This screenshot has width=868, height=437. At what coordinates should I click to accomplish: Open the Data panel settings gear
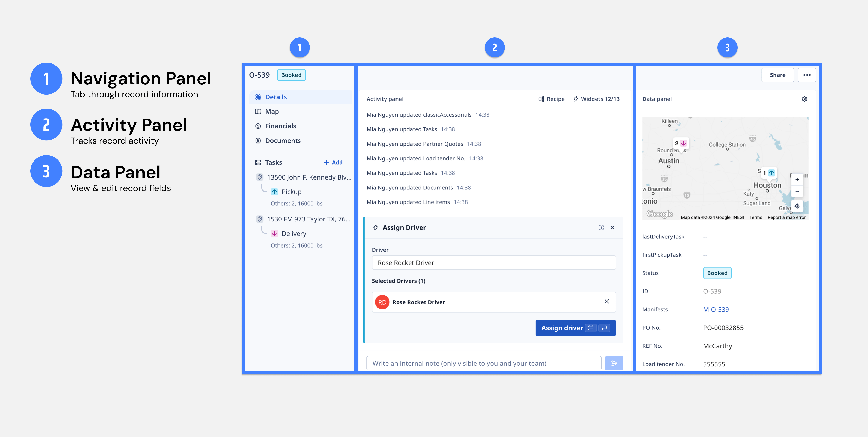(x=805, y=99)
